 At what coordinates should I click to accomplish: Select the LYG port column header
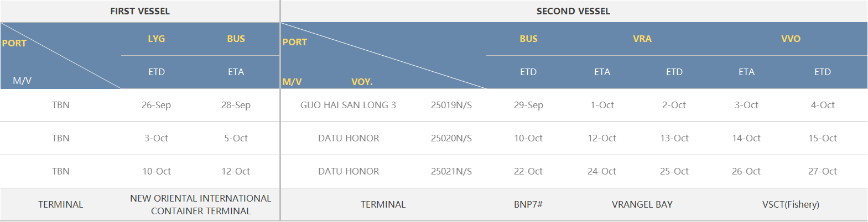[157, 39]
